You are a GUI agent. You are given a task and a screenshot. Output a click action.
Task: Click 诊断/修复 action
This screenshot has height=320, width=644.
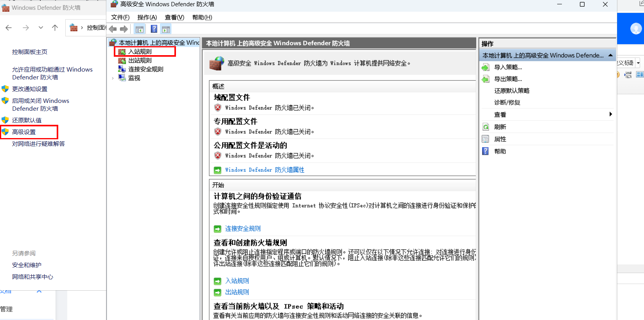(507, 102)
